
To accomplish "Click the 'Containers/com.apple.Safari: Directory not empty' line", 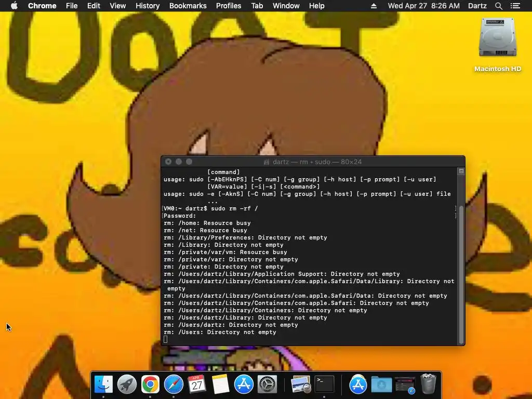I will point(296,303).
